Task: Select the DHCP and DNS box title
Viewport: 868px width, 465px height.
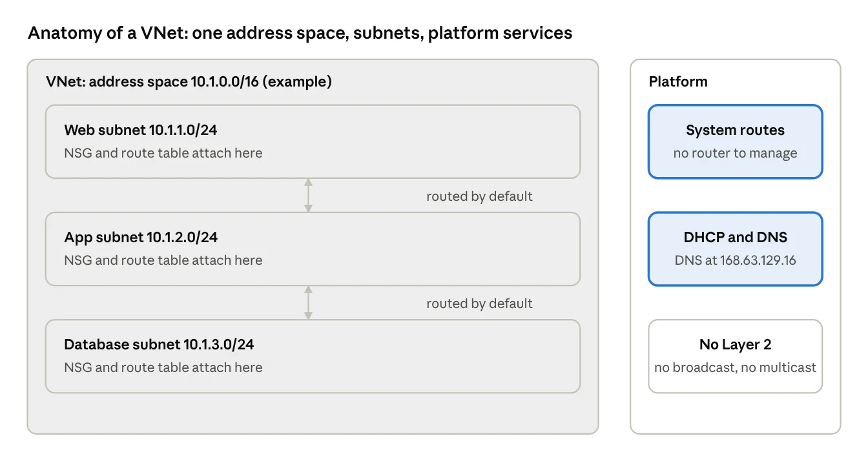Action: pyautogui.click(x=736, y=237)
